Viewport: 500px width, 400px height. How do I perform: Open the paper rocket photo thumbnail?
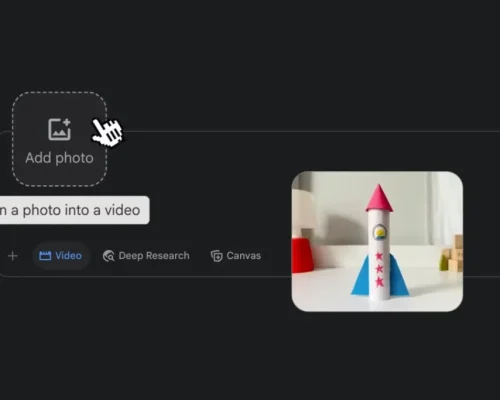[x=377, y=241]
